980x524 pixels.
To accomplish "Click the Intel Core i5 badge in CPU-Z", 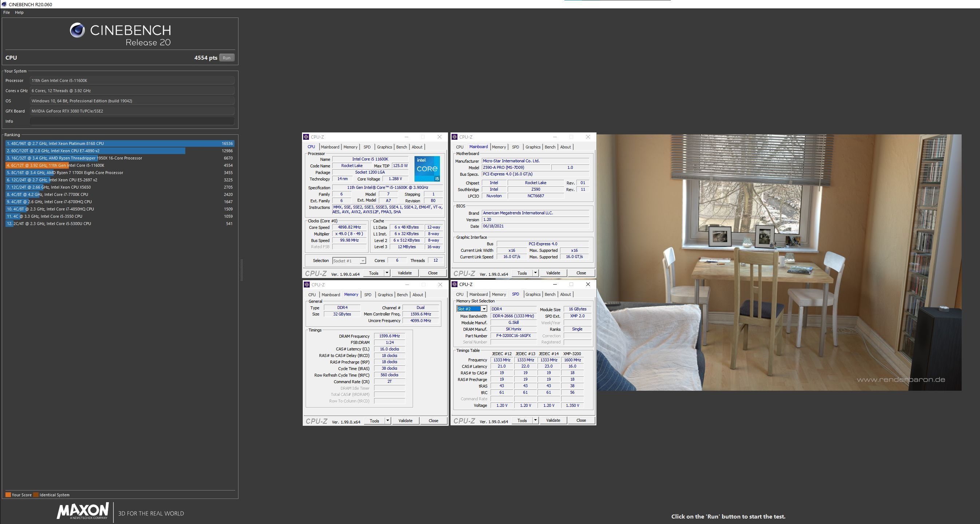I will click(427, 168).
